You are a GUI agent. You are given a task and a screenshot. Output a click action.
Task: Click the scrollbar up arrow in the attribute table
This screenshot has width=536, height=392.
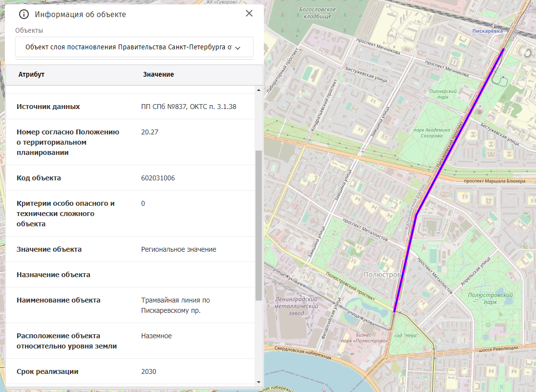click(258, 90)
